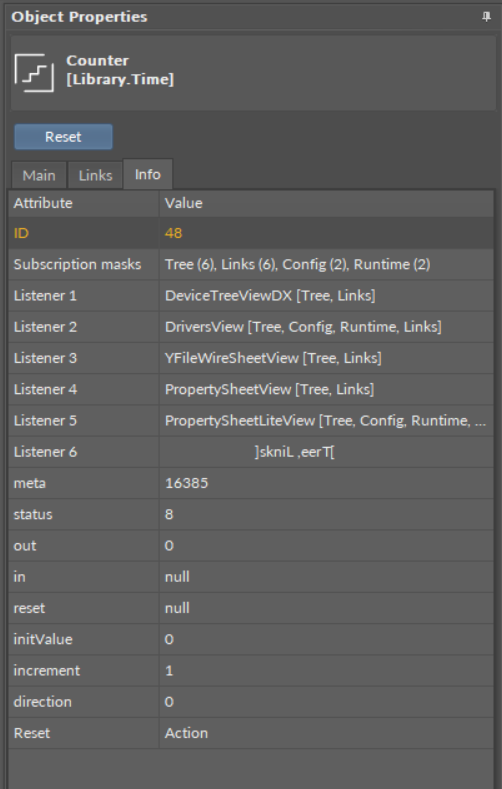Viewport: 502px width, 789px height.
Task: Click the Attribute column header
Action: (84, 203)
